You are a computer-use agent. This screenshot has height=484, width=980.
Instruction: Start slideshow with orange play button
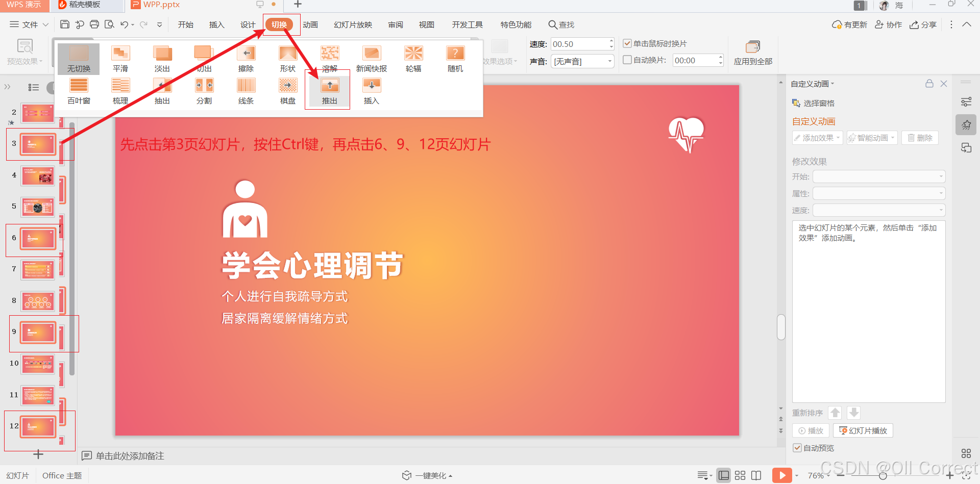click(x=782, y=475)
